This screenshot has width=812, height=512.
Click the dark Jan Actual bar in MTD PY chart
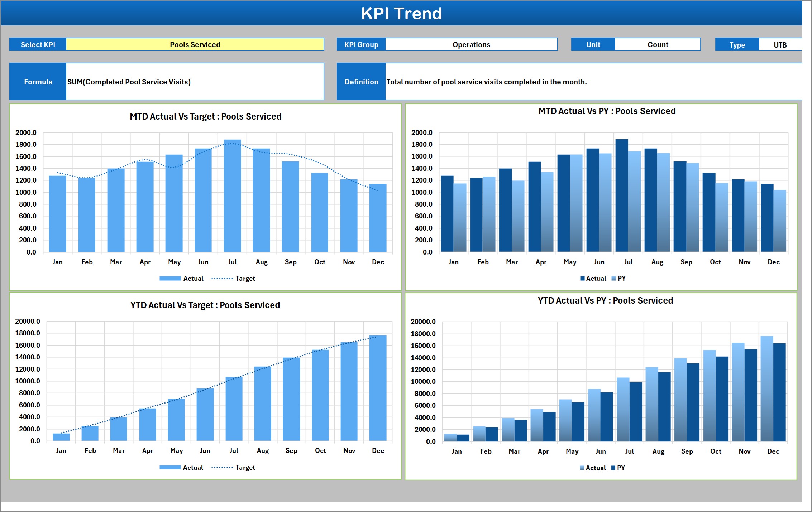(x=447, y=214)
